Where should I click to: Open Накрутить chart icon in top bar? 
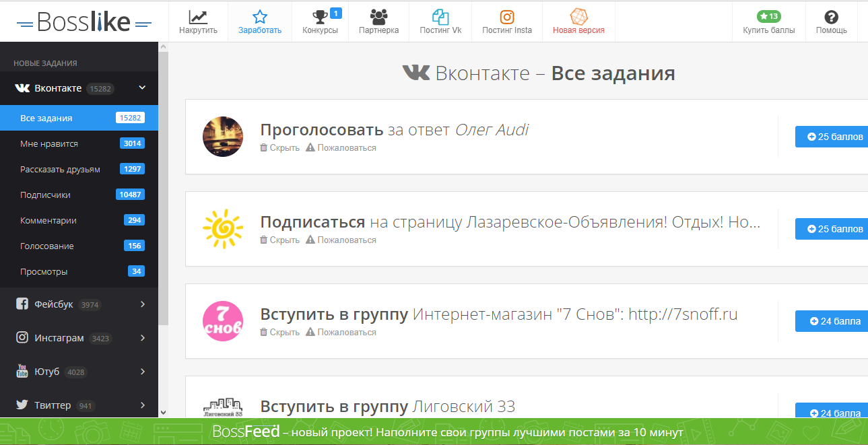(x=198, y=17)
